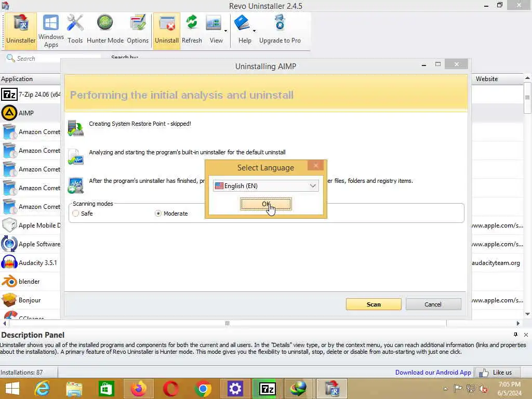Click the Audacity headphones icon
Viewport: 532px width, 399px height.
[x=9, y=262]
